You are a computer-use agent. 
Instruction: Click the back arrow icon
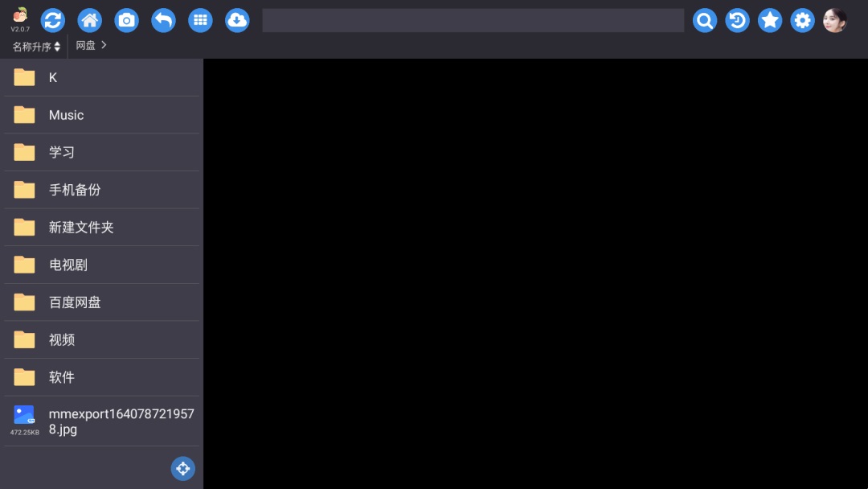pyautogui.click(x=163, y=20)
